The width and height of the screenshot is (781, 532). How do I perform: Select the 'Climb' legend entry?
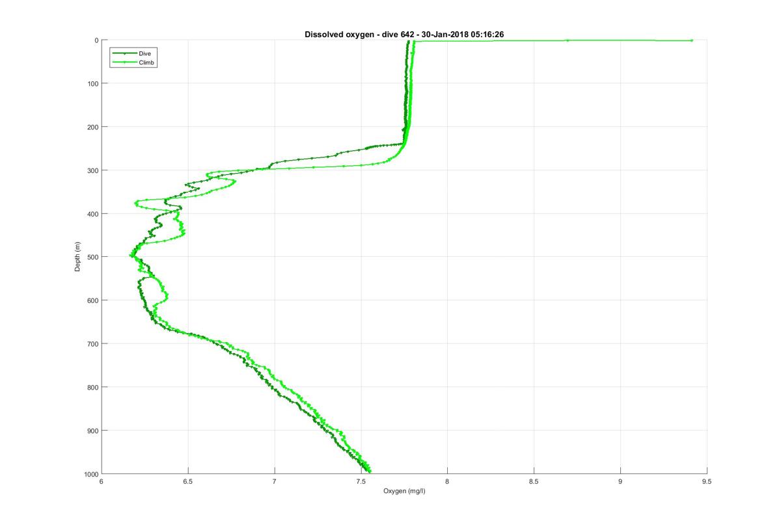tap(147, 62)
